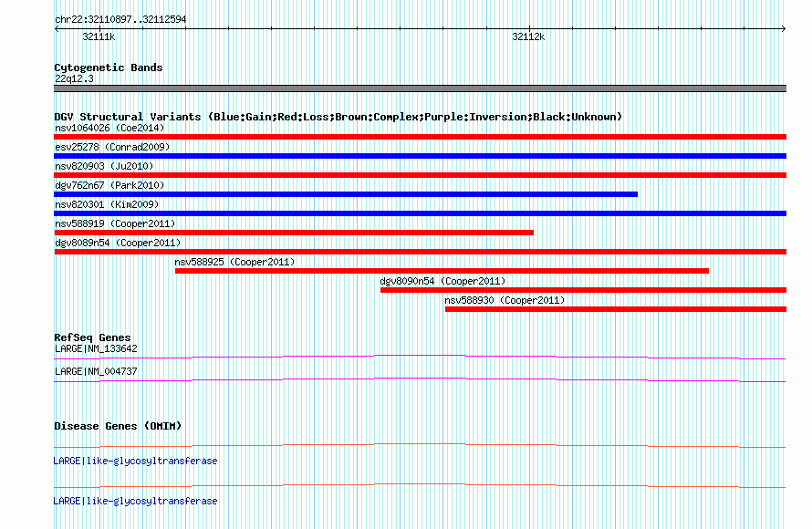Open variant nsv588919 (Cooper2011) label
This screenshot has height=529, width=812.
click(x=115, y=223)
